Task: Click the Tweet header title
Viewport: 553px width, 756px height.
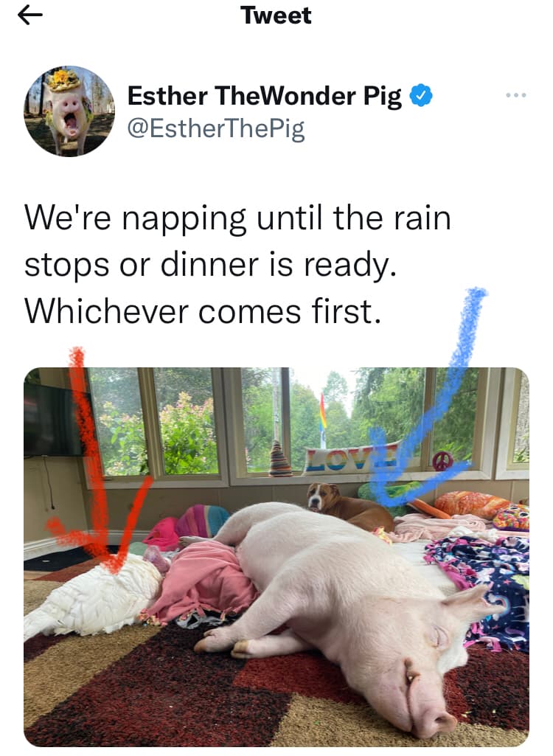Action: pos(276,15)
